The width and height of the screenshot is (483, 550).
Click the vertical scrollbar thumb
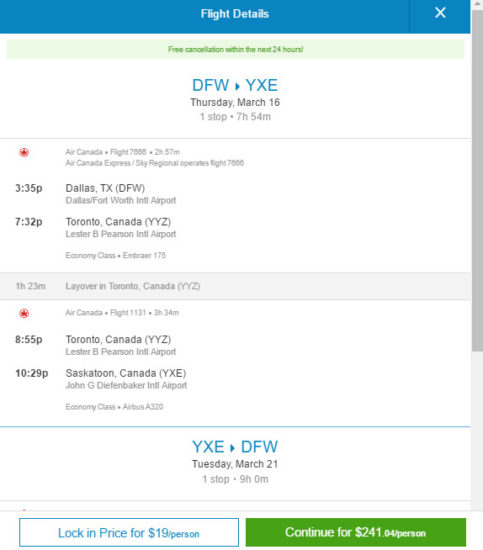click(x=477, y=181)
